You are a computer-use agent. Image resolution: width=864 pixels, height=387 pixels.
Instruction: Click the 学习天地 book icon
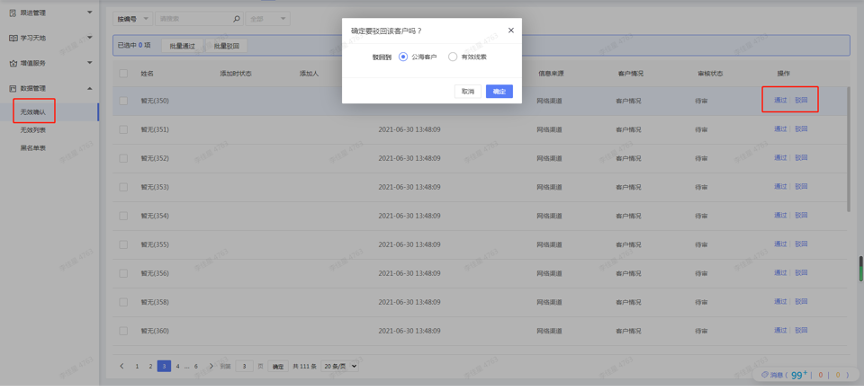[13, 38]
